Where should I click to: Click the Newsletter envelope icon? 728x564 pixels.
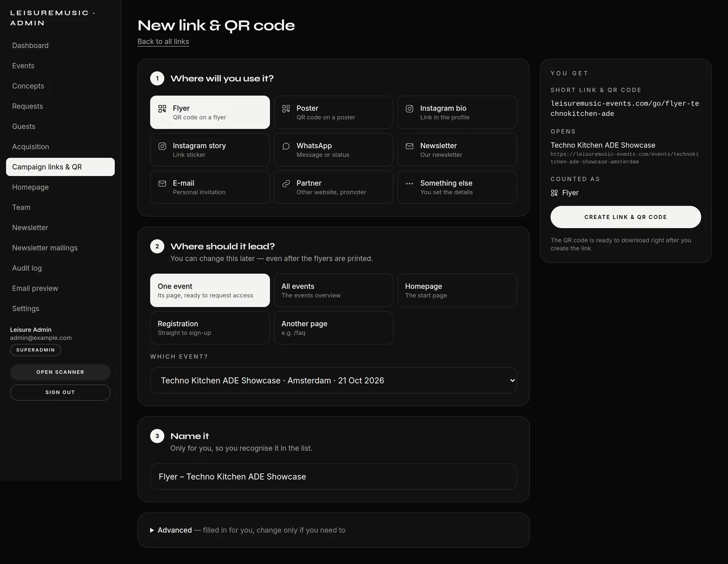coord(409,146)
